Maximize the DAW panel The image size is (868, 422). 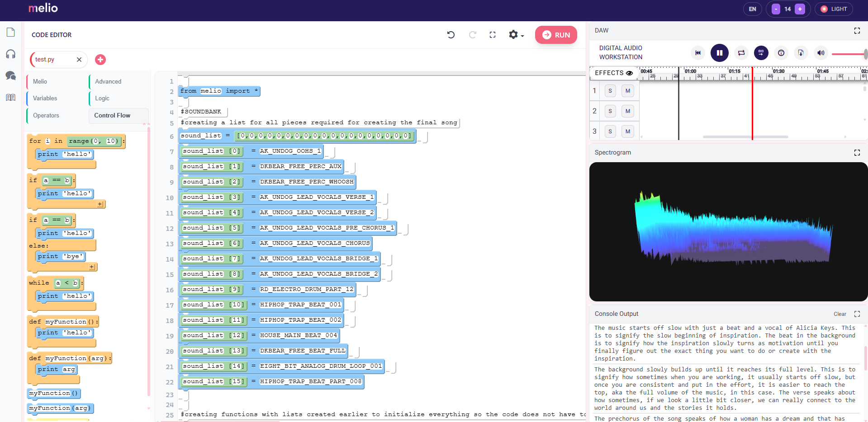[857, 31]
